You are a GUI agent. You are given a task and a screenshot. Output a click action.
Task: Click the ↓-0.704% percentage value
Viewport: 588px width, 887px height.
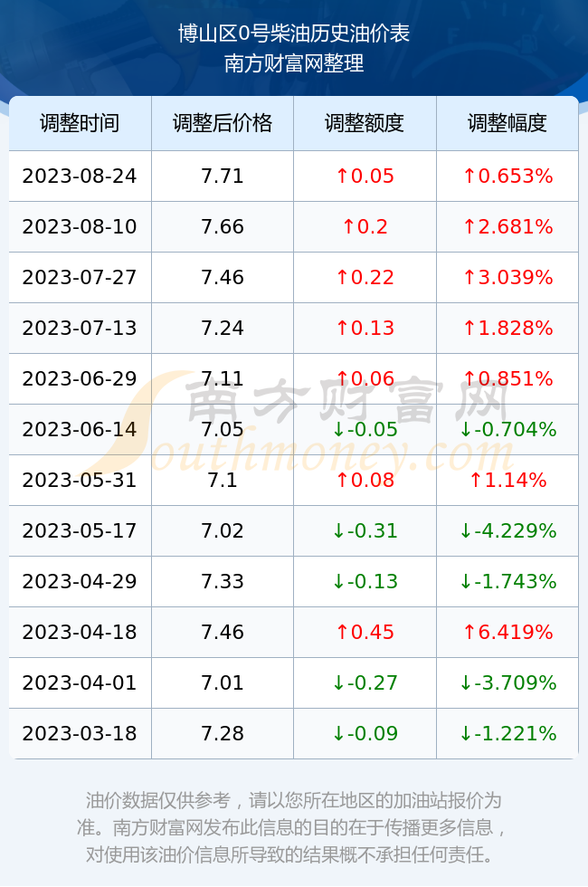coord(507,429)
